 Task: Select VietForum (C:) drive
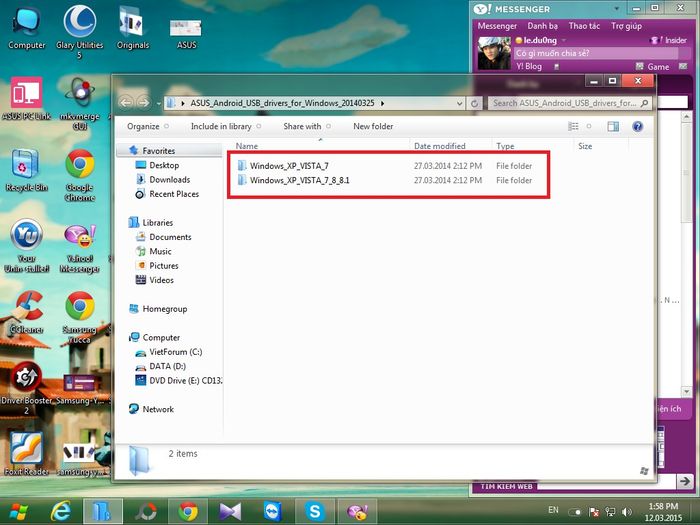click(x=169, y=352)
